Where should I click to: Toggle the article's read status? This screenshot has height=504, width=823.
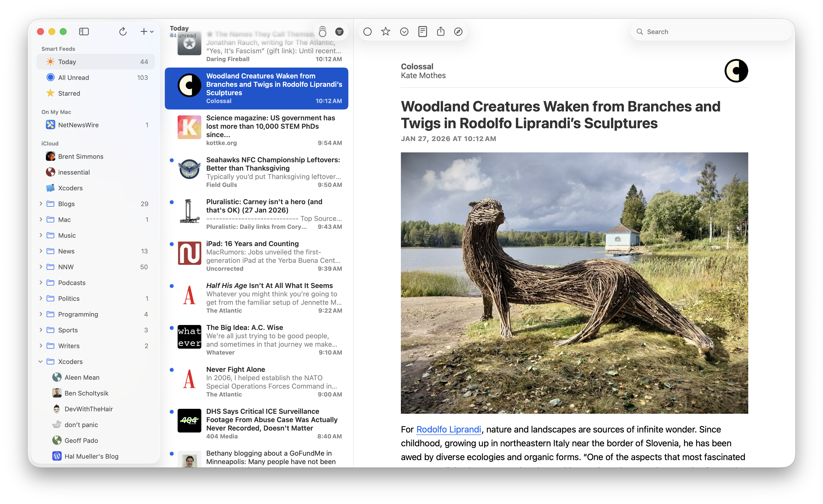pos(367,31)
